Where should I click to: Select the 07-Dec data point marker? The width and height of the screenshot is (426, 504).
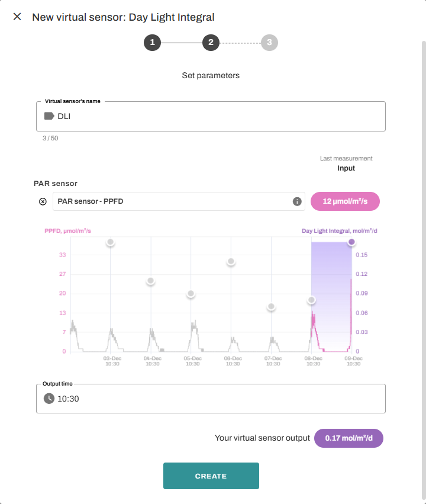point(271,307)
